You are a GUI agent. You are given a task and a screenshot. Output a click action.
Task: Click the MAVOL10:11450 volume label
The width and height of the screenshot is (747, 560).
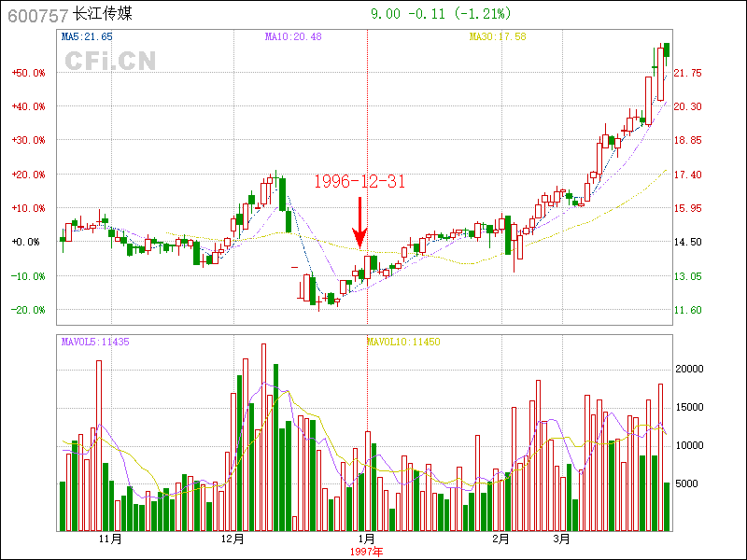(x=402, y=343)
